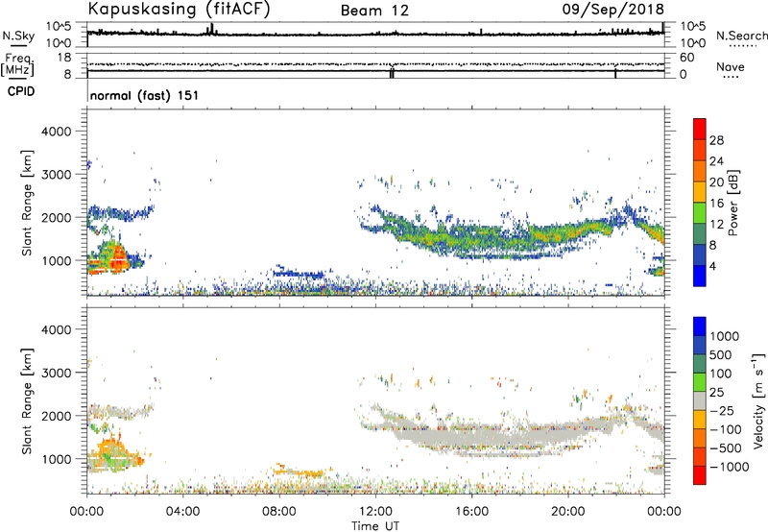Select the Freq. [MHz] axis label

tap(17, 65)
